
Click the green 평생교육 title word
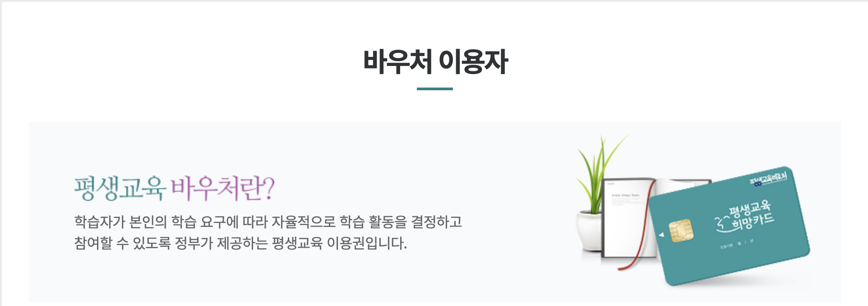coord(120,188)
